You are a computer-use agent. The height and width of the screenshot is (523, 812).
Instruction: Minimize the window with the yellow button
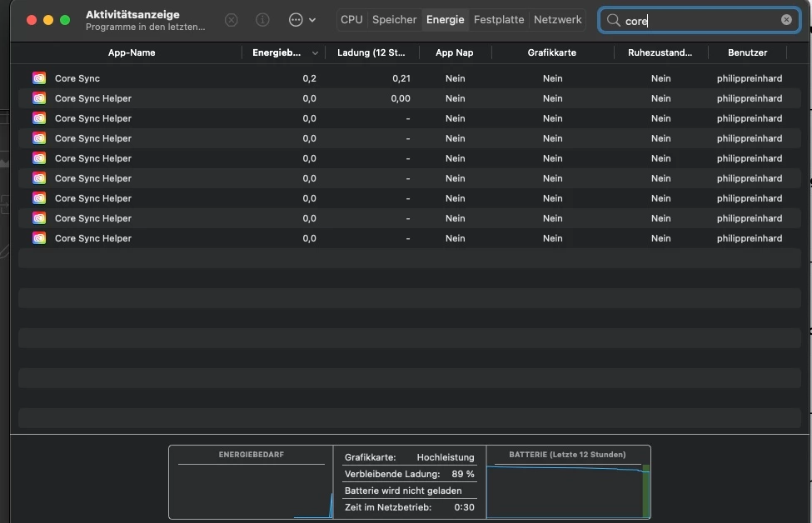coord(48,20)
